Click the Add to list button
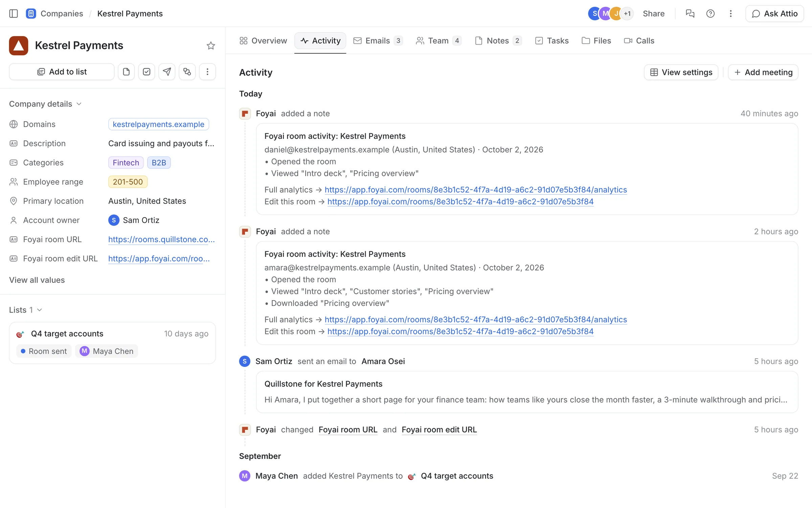The width and height of the screenshot is (812, 508). (62, 72)
